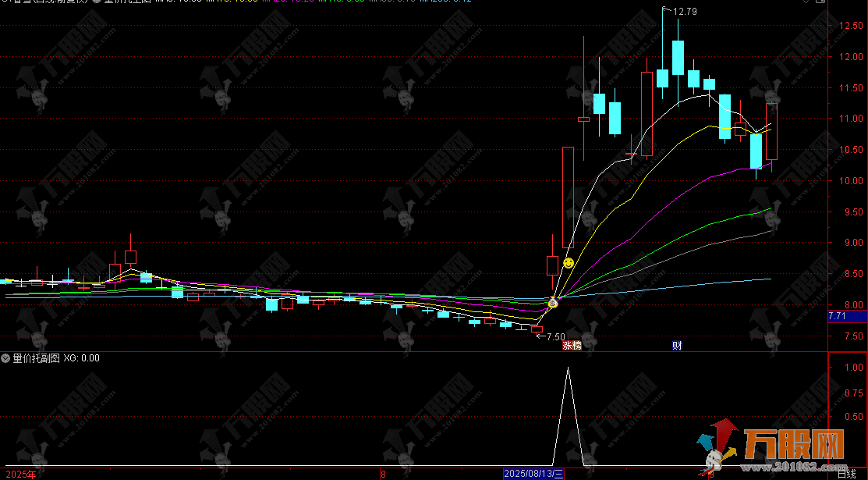Open the 财 financial report tag
The image size is (868, 480).
pos(677,346)
